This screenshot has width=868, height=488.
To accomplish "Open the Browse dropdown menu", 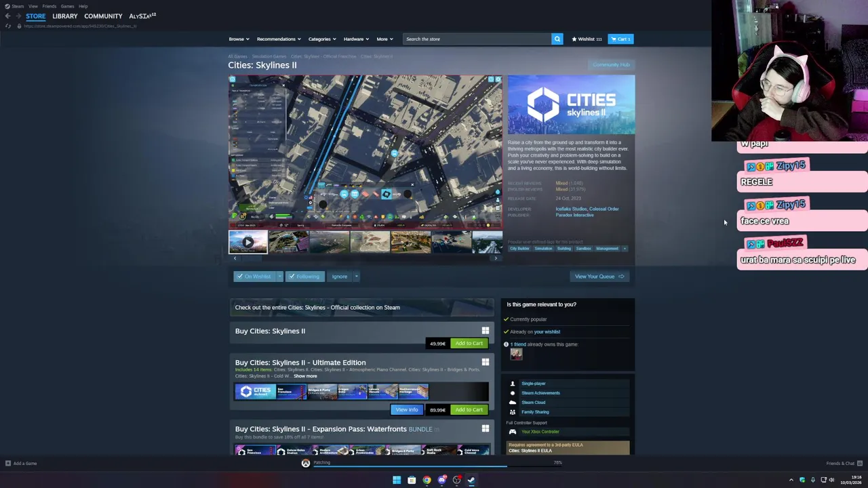I will coord(239,39).
